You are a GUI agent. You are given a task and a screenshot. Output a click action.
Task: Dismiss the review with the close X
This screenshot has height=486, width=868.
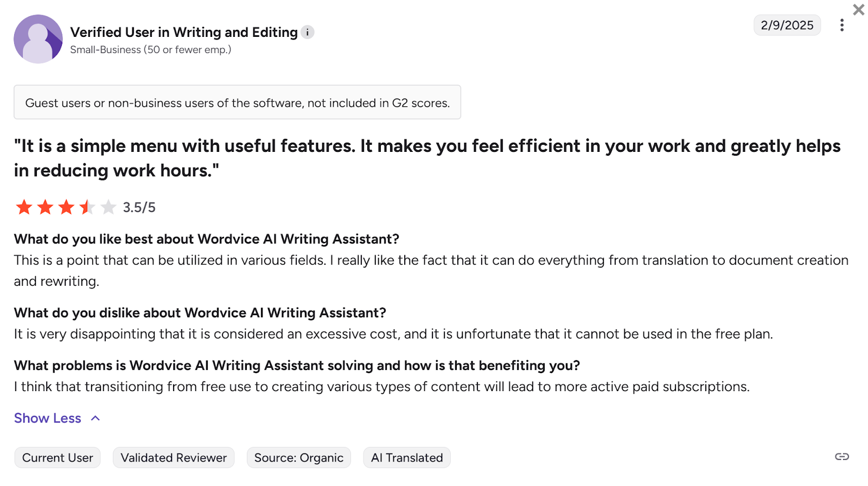[859, 9]
